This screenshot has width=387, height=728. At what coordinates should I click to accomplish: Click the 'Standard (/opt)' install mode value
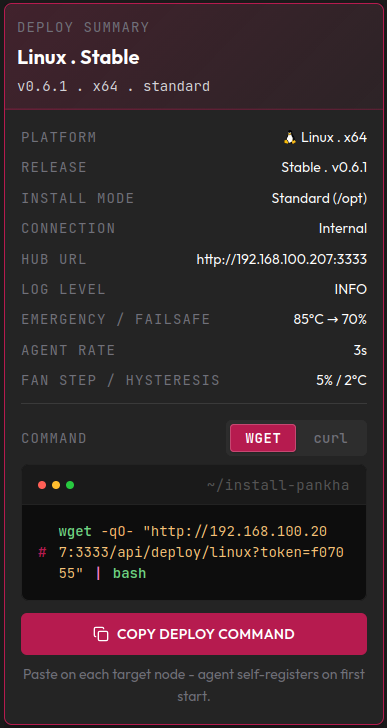point(319,198)
